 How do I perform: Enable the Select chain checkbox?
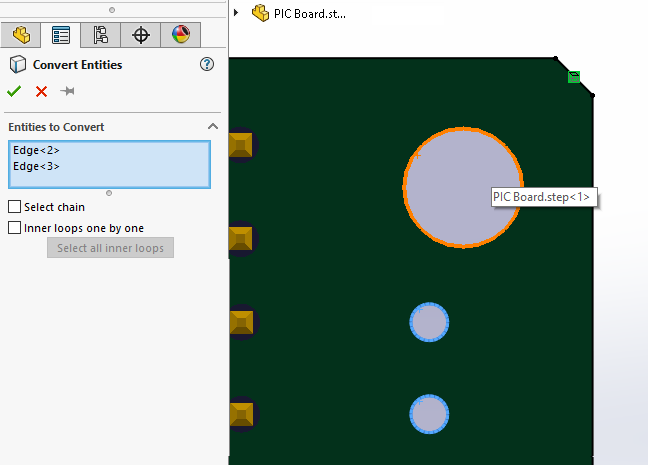(15, 207)
